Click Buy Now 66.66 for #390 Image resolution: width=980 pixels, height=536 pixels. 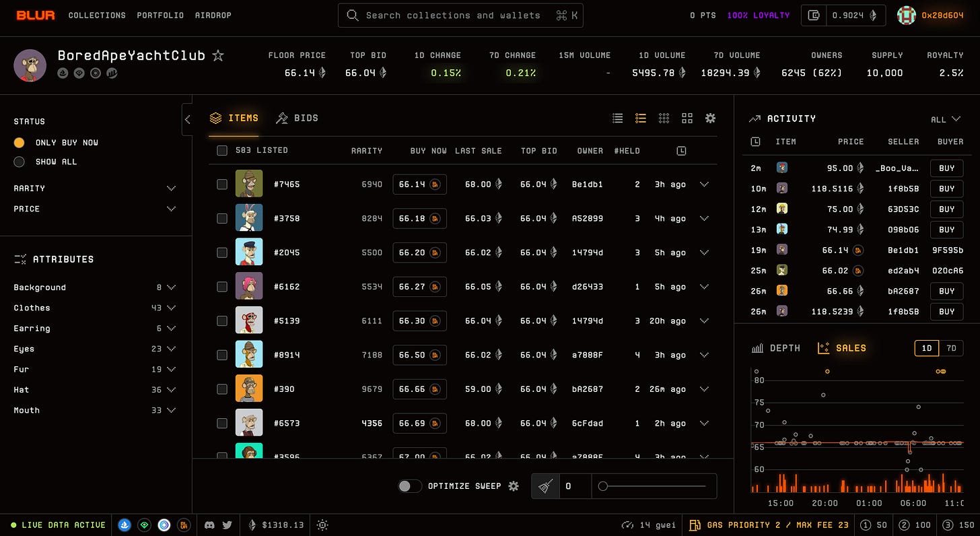(x=420, y=389)
